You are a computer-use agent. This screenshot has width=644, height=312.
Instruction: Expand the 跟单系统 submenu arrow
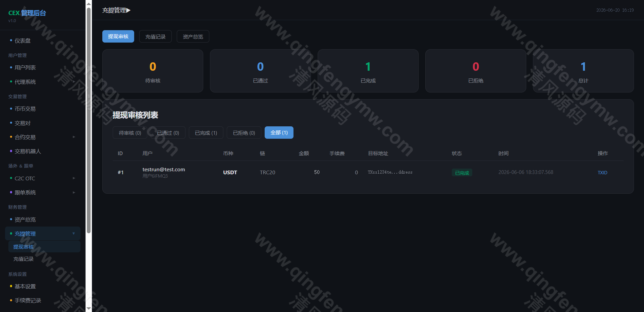[x=74, y=192]
